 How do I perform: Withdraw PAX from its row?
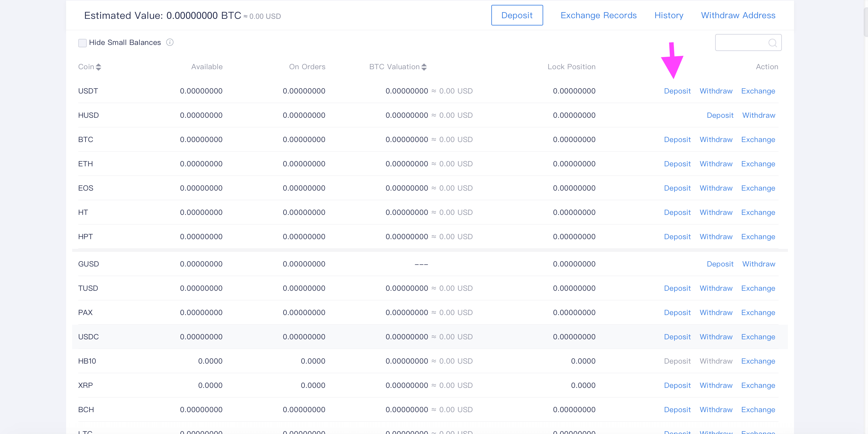716,313
